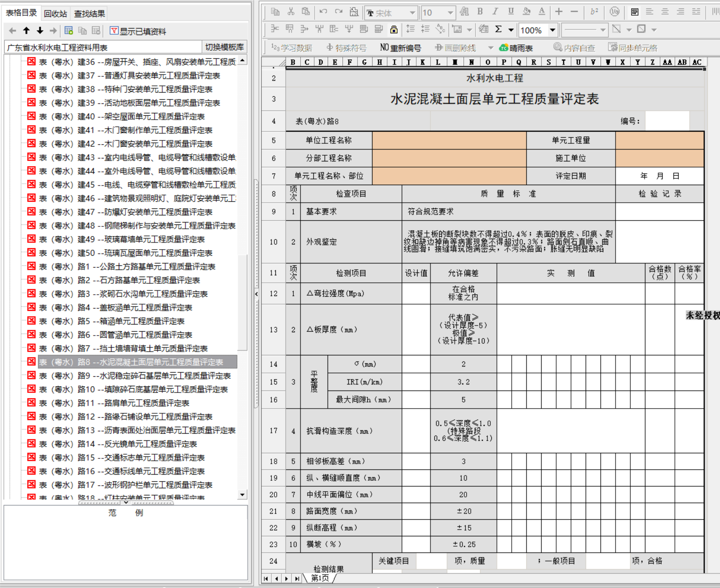Open the Sigma function dropdown arrow

(511, 30)
